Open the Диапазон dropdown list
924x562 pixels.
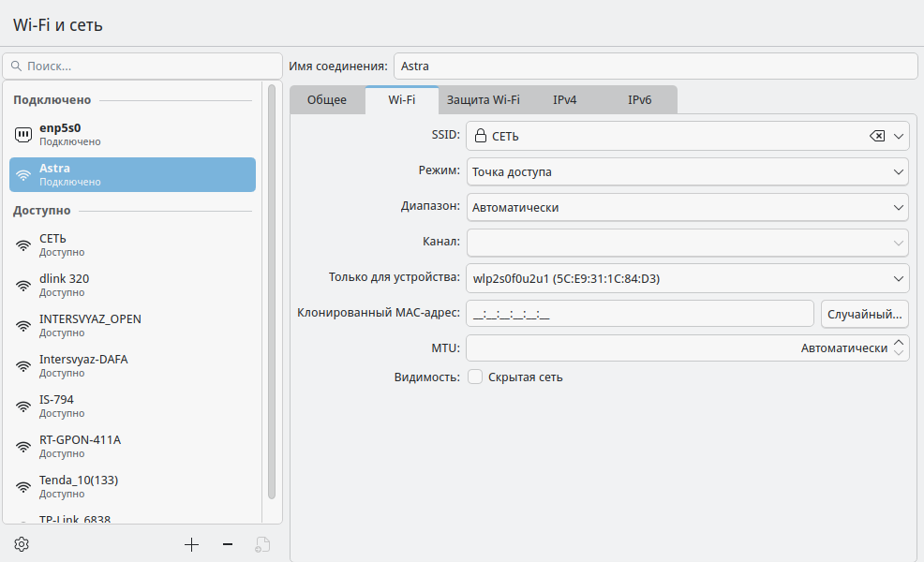(687, 207)
